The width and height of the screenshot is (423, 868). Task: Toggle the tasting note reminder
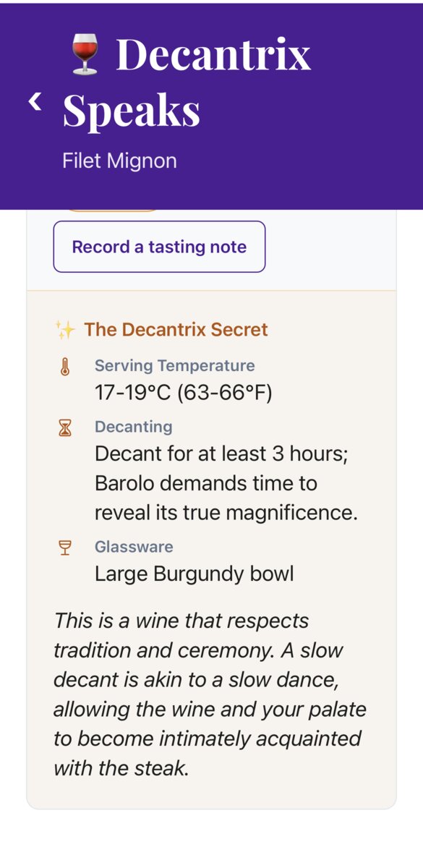coord(158,247)
